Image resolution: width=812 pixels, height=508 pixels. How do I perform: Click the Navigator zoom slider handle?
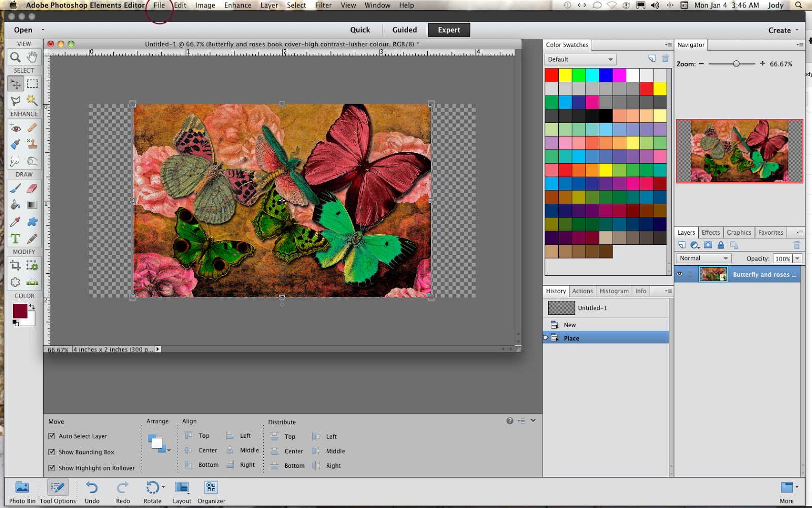point(736,63)
